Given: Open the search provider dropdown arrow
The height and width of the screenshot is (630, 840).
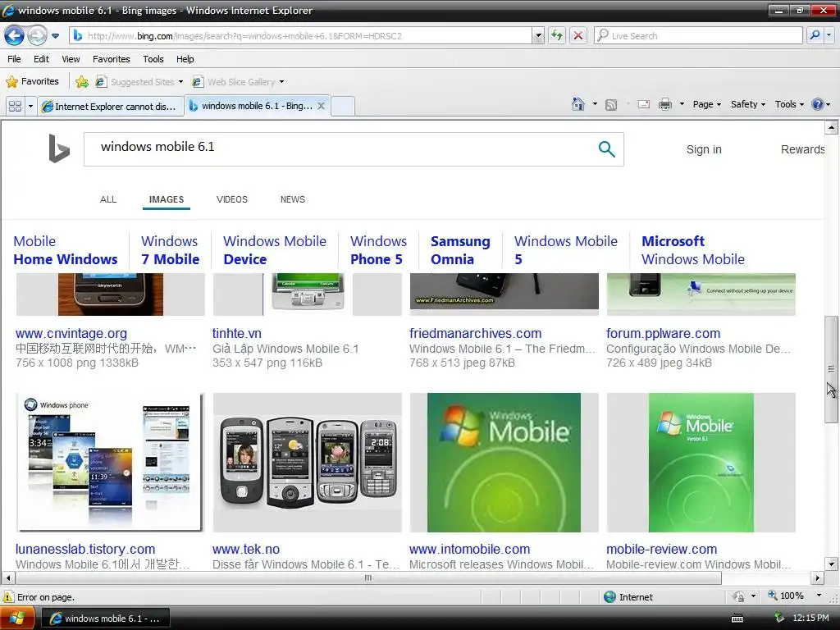Looking at the screenshot, I should coord(829,36).
